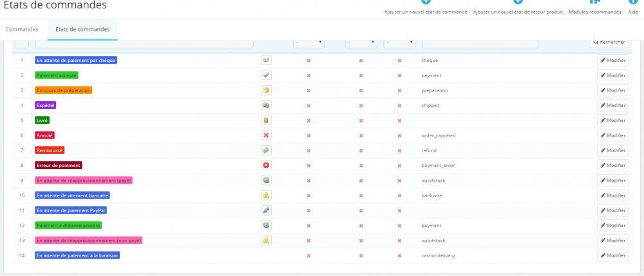Toggle middle red cross on Livré row
This screenshot has height=276, width=644.
click(361, 121)
